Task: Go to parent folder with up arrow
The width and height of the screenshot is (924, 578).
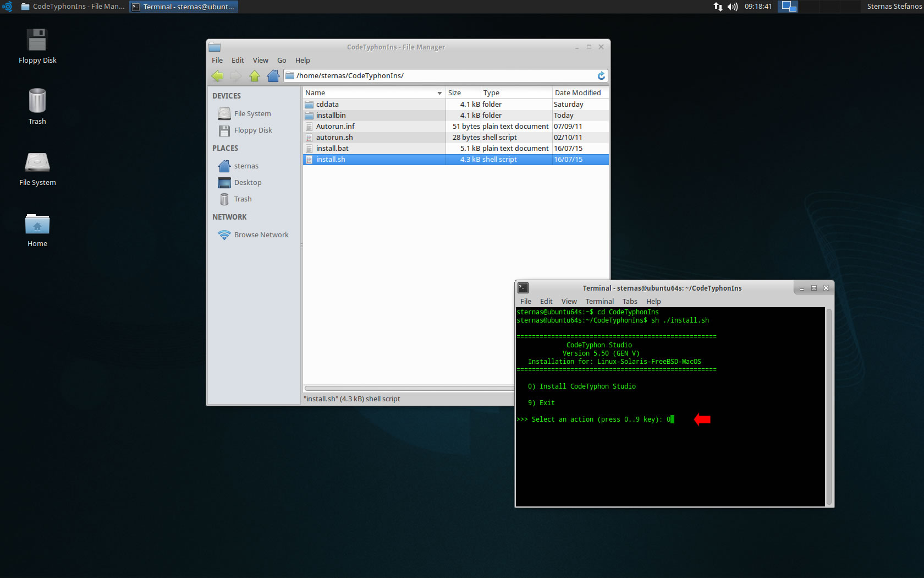Action: click(x=255, y=76)
